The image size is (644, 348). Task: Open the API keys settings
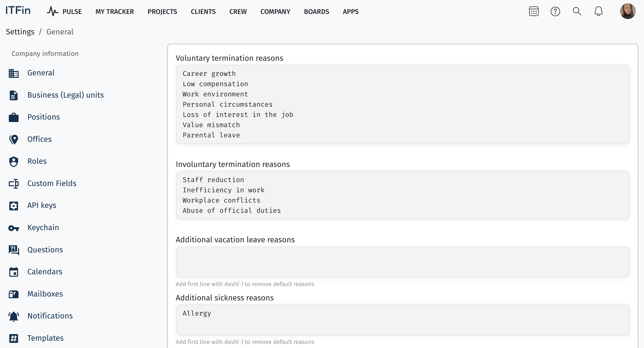click(x=42, y=205)
